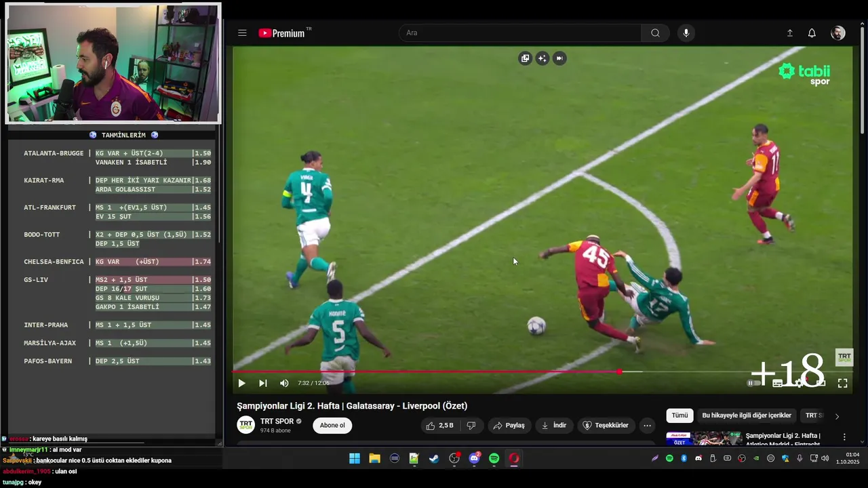Subscribe with the Abone ol button

tap(332, 426)
